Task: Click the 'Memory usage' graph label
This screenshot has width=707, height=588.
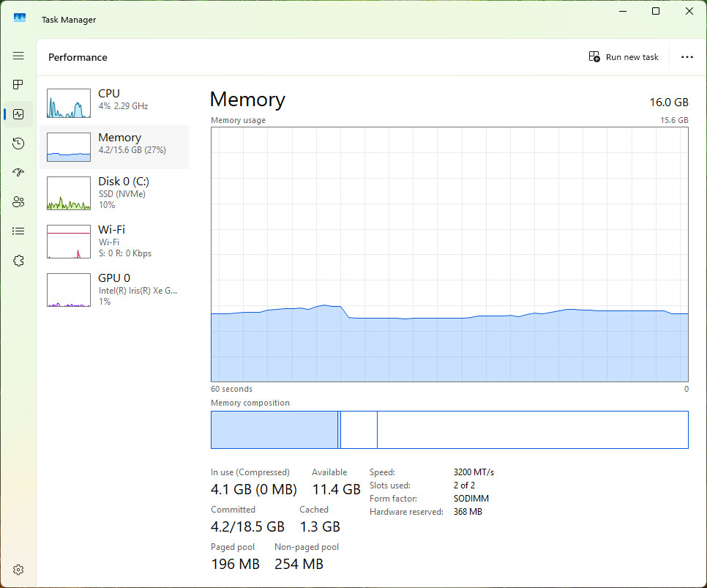Action: (238, 120)
